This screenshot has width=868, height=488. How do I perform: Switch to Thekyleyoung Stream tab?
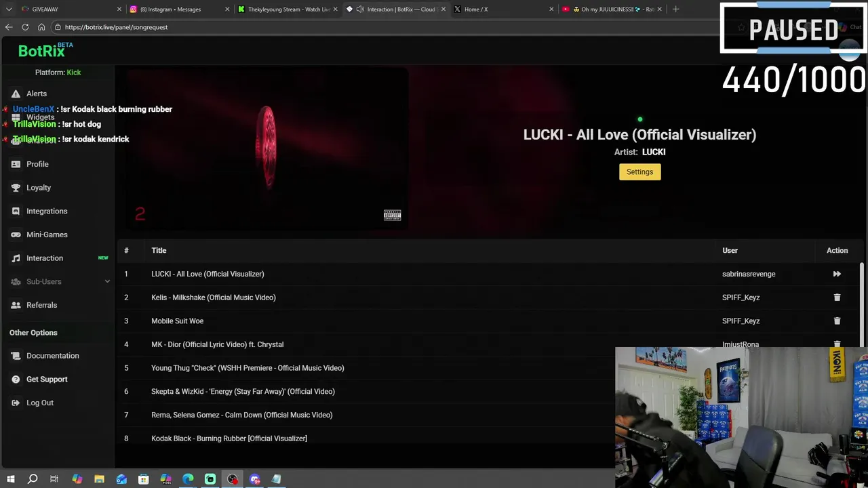[288, 9]
